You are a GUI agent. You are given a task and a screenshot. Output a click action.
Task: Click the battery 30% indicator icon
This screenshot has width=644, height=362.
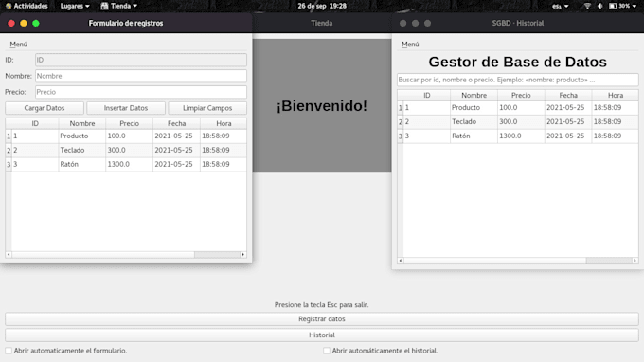tap(613, 6)
